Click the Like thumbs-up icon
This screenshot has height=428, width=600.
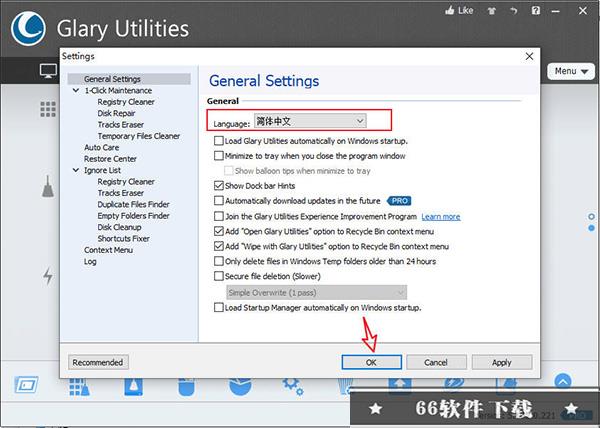click(x=450, y=11)
